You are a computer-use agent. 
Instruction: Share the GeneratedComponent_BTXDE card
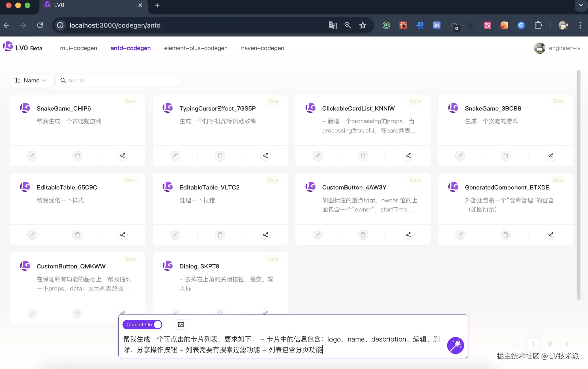point(551,235)
